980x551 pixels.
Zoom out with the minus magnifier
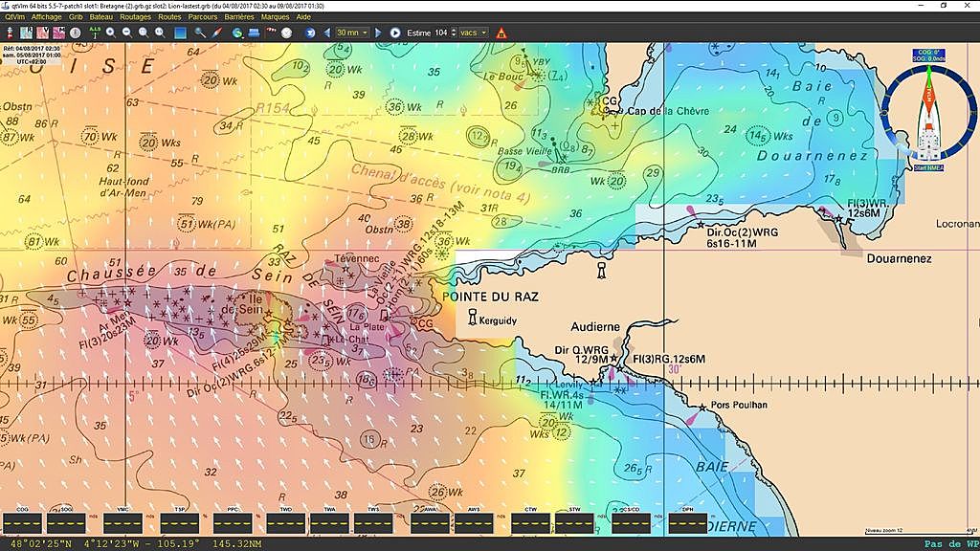tap(127, 33)
